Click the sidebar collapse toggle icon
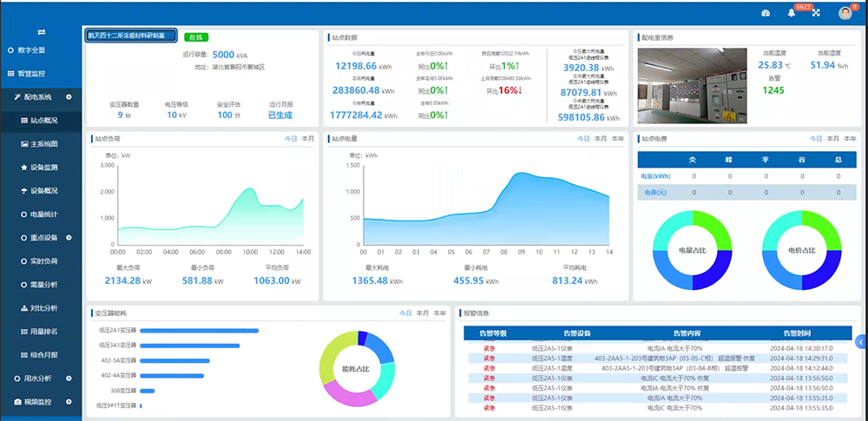Screen dimensions: 868x421 point(41,32)
